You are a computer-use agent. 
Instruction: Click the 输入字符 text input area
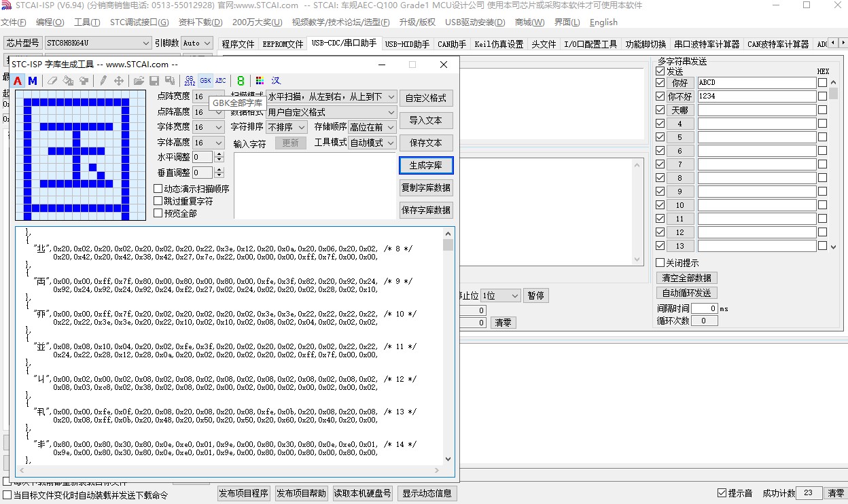coord(315,185)
